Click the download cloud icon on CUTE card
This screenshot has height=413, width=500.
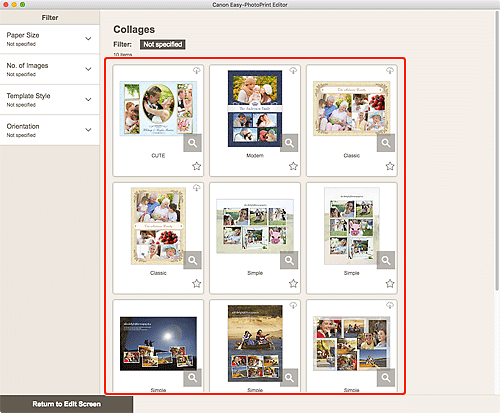pyautogui.click(x=196, y=70)
